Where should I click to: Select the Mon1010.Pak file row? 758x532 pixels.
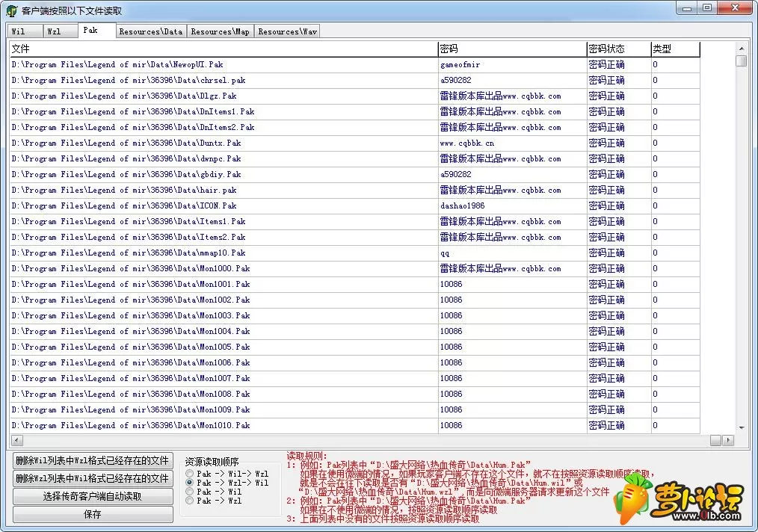(355, 425)
